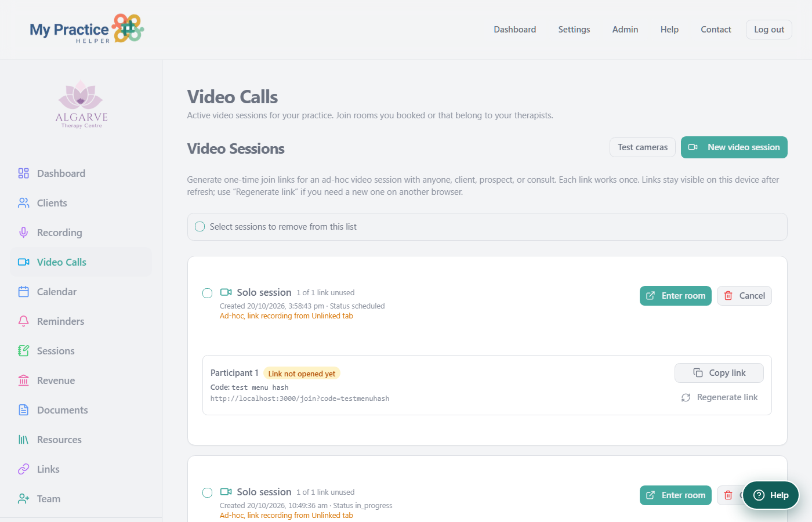Screen dimensions: 812x522
Task: Go to Sessions in the sidebar
Action: click(x=81, y=351)
